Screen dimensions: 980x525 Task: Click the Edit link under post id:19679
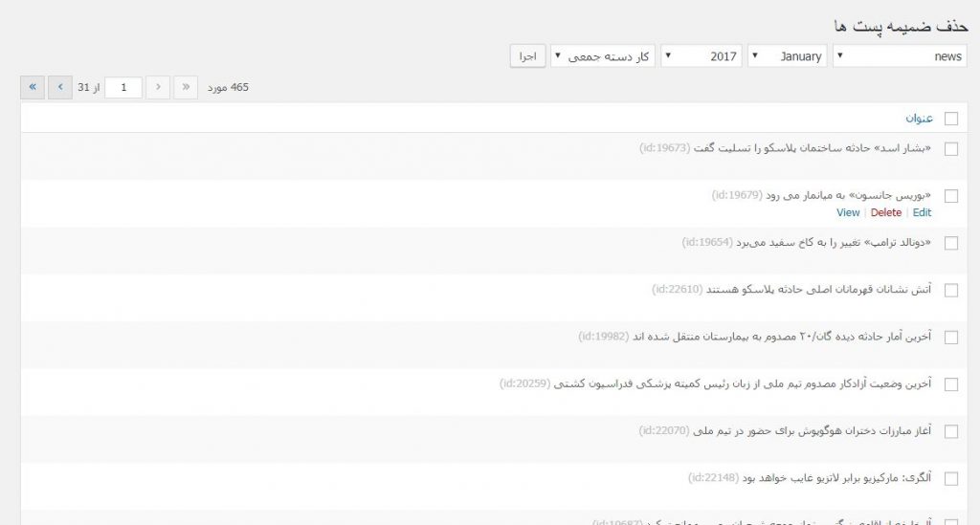click(x=922, y=213)
